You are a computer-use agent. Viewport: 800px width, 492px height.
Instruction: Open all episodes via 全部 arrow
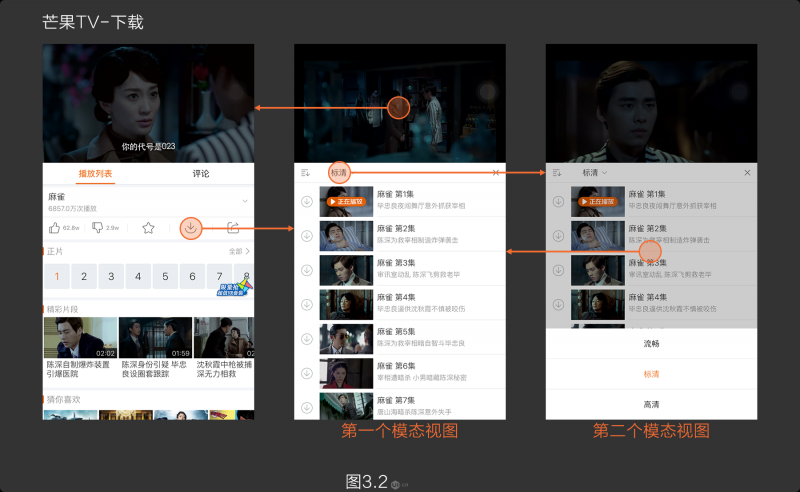[x=239, y=251]
